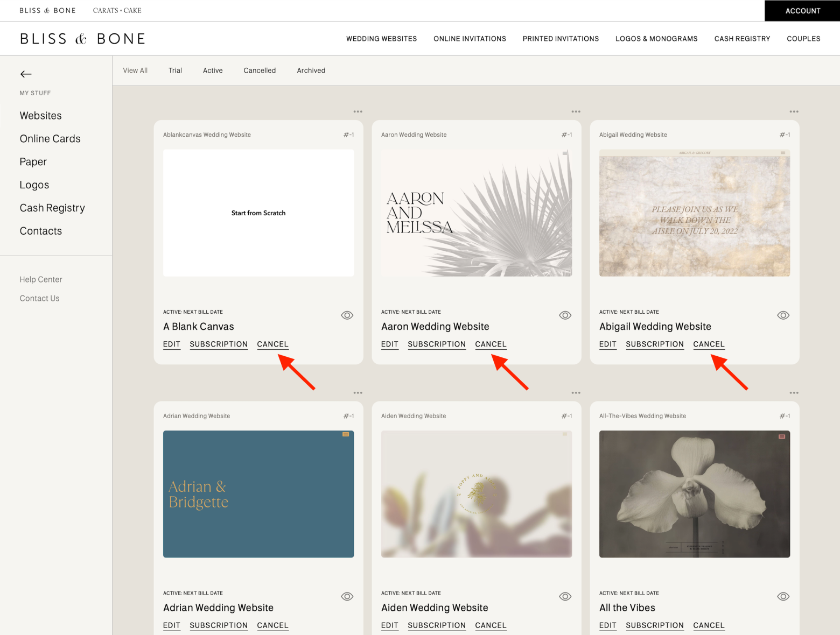Click the corner icon on the Abigail thumbnail
The image size is (840, 635).
click(783, 153)
